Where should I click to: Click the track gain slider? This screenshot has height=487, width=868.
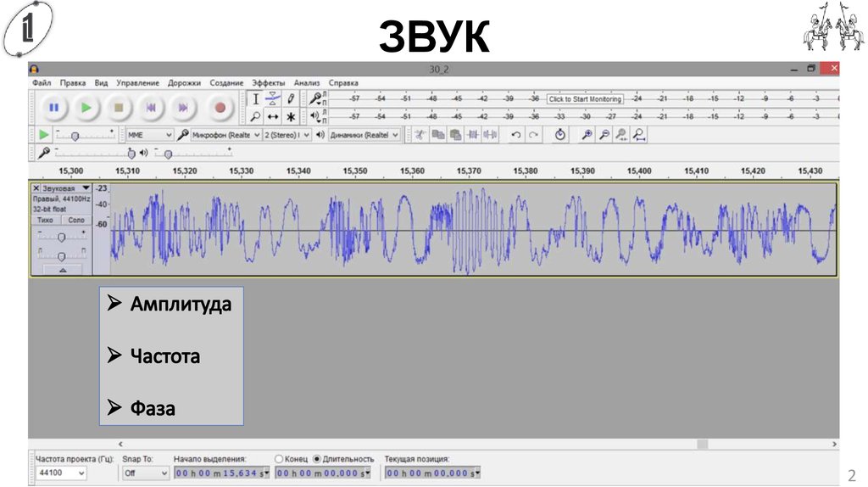61,237
